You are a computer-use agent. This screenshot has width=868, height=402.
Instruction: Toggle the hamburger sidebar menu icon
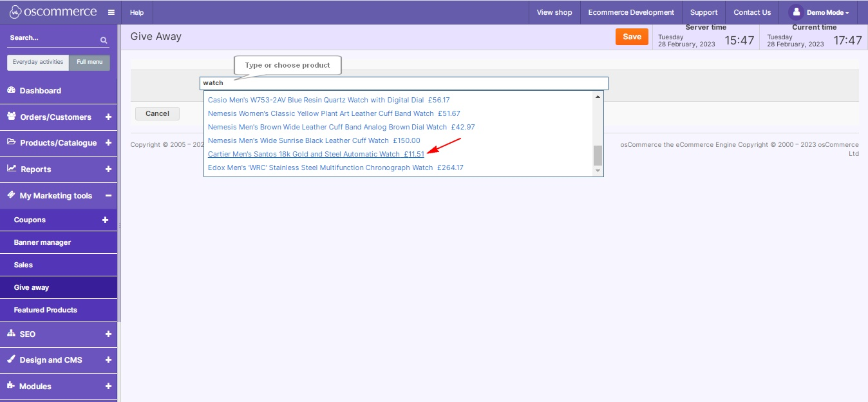pyautogui.click(x=111, y=12)
